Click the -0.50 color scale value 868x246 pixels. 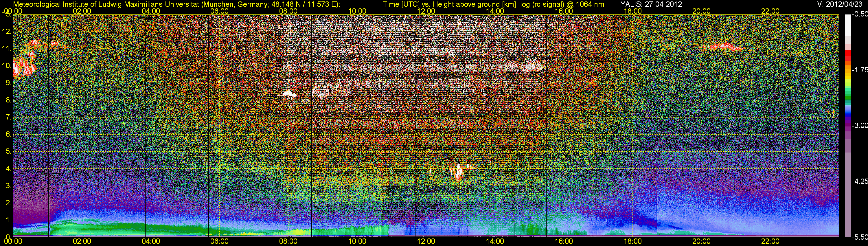coord(860,14)
